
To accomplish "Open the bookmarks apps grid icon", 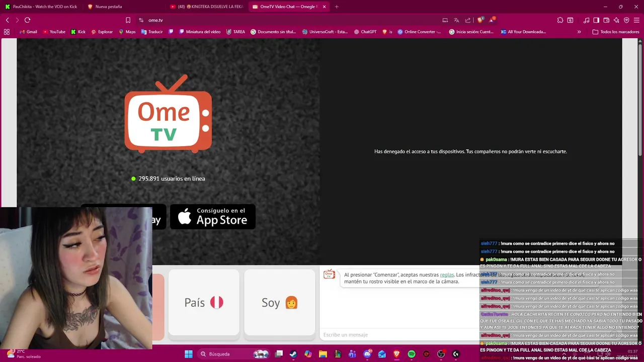I will 7,32.
